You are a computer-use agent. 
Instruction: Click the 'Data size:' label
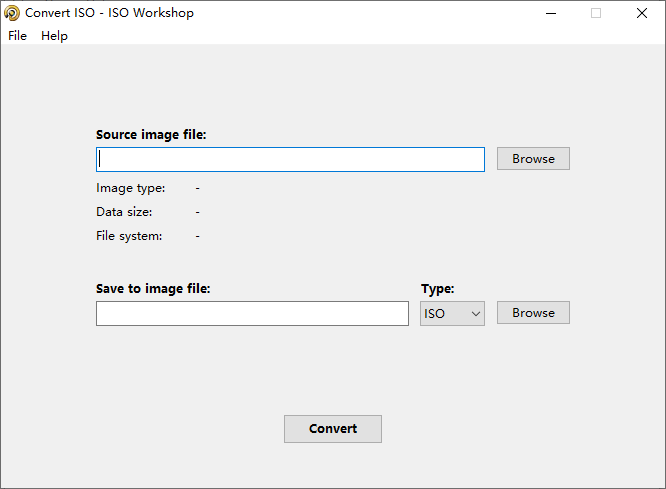point(124,212)
